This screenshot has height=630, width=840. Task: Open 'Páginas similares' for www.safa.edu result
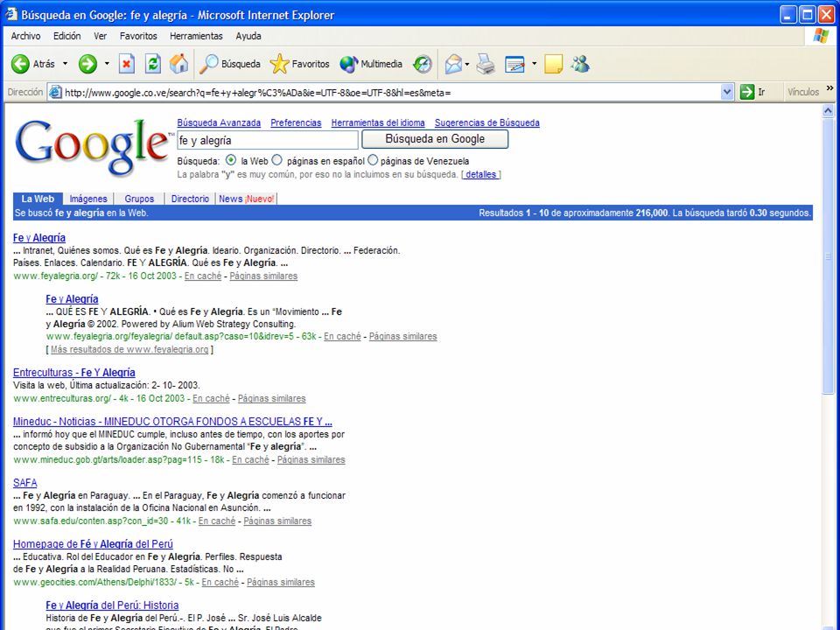(277, 521)
